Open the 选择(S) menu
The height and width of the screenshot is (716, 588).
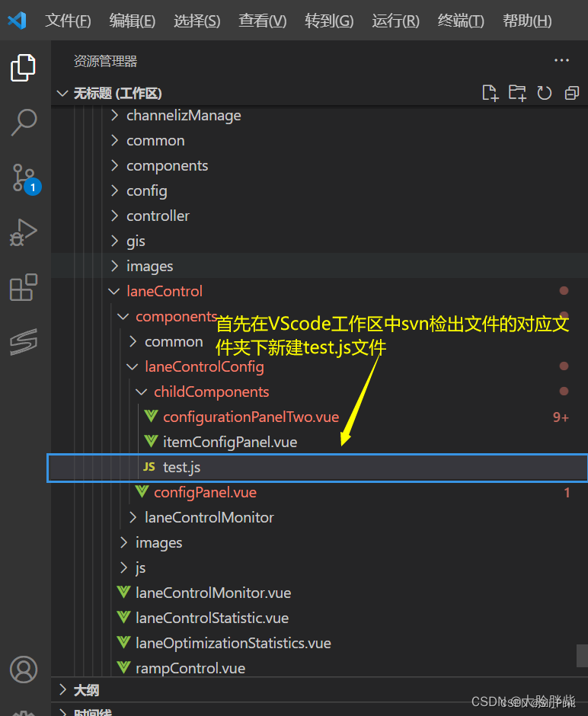pos(197,21)
